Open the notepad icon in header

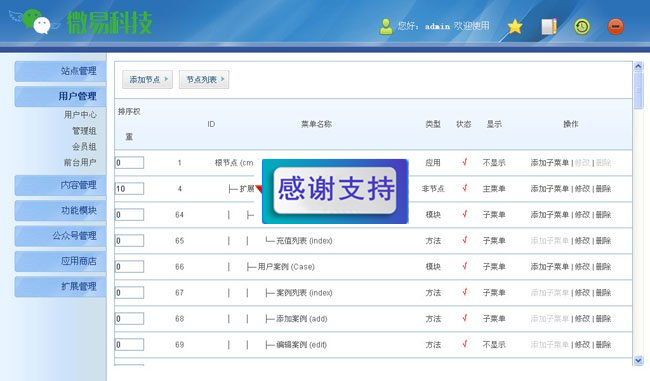coord(549,27)
